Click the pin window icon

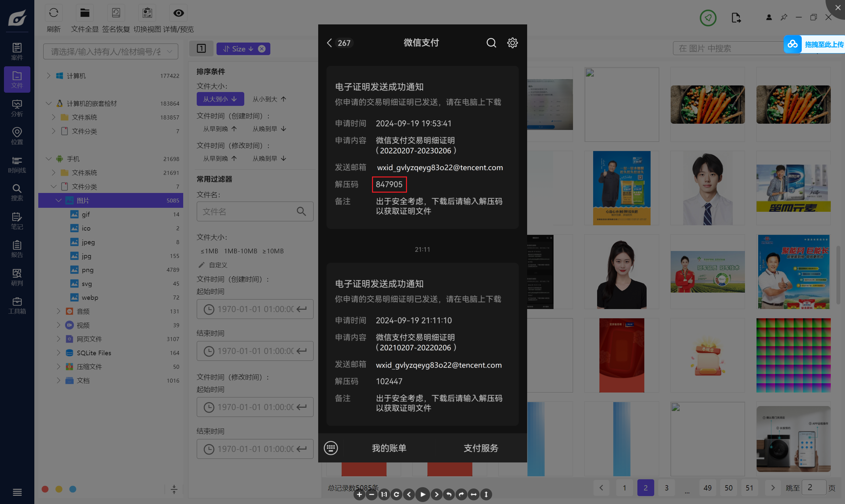point(784,17)
